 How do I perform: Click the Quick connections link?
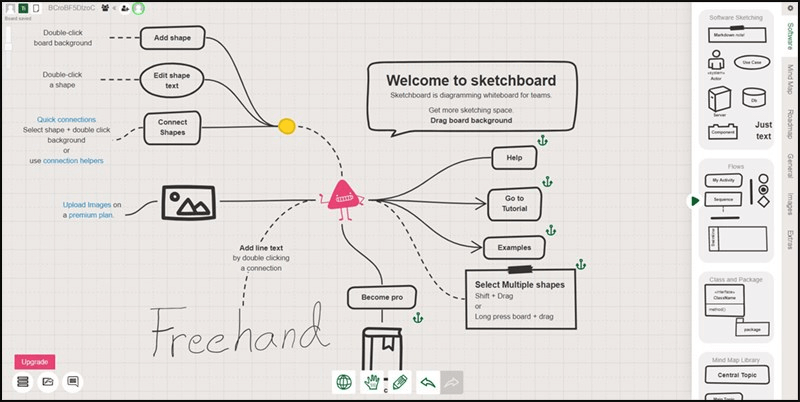pos(67,119)
